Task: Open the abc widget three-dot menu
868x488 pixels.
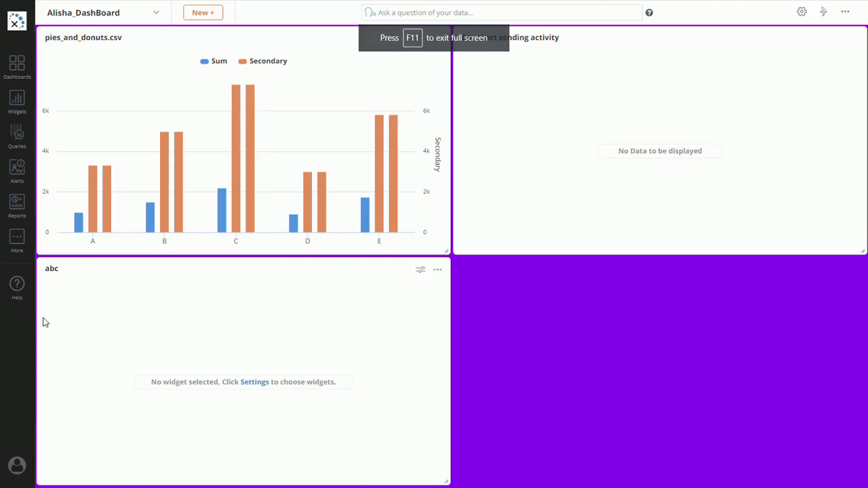Action: (x=437, y=270)
